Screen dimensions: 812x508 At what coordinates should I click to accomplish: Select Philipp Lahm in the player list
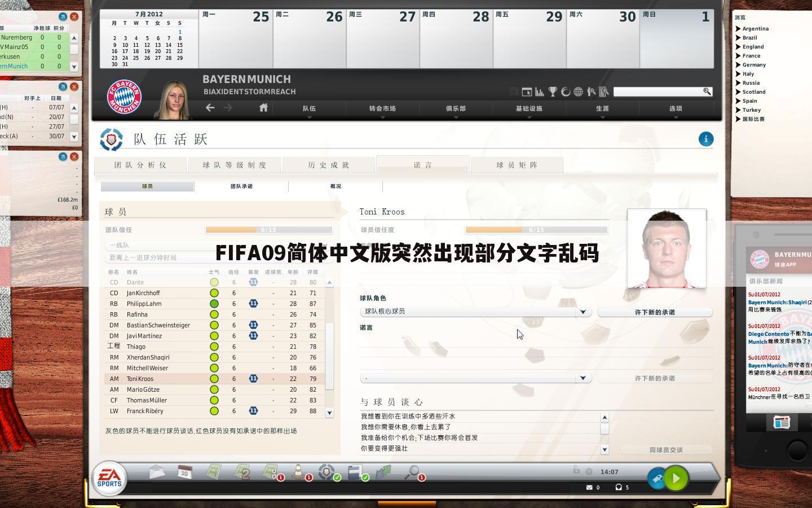coord(214,304)
